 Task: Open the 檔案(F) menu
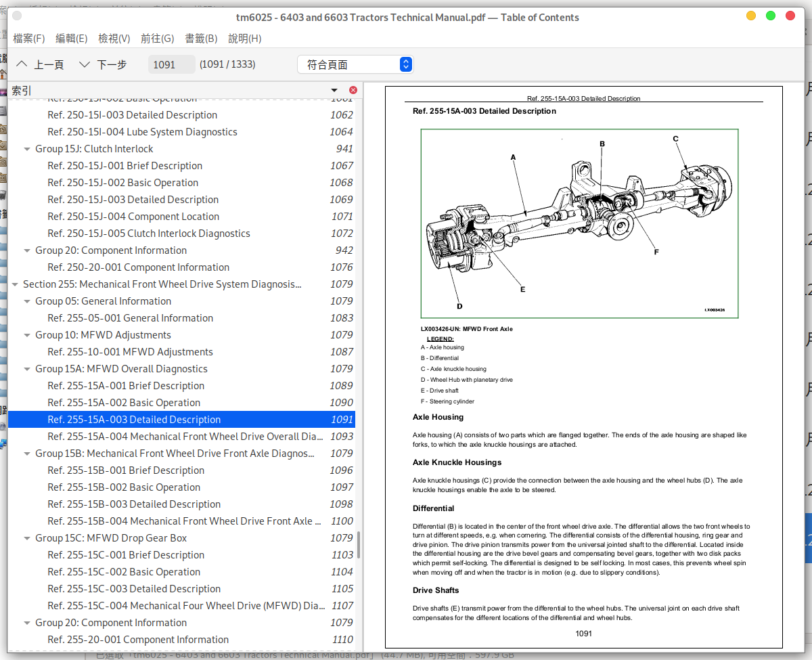29,39
